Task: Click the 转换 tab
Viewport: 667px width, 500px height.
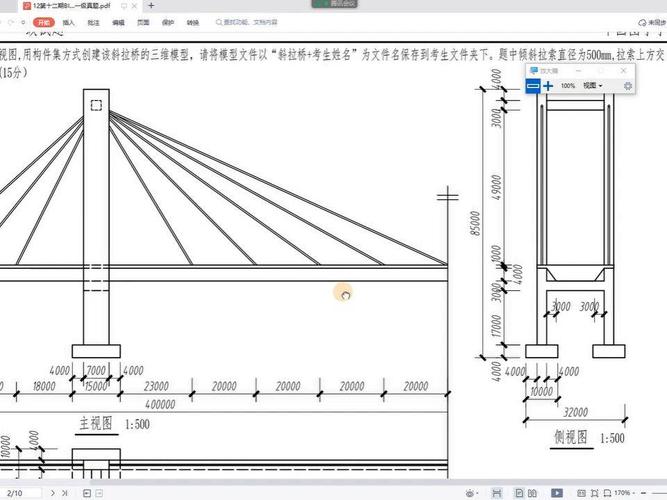Action: (193, 21)
